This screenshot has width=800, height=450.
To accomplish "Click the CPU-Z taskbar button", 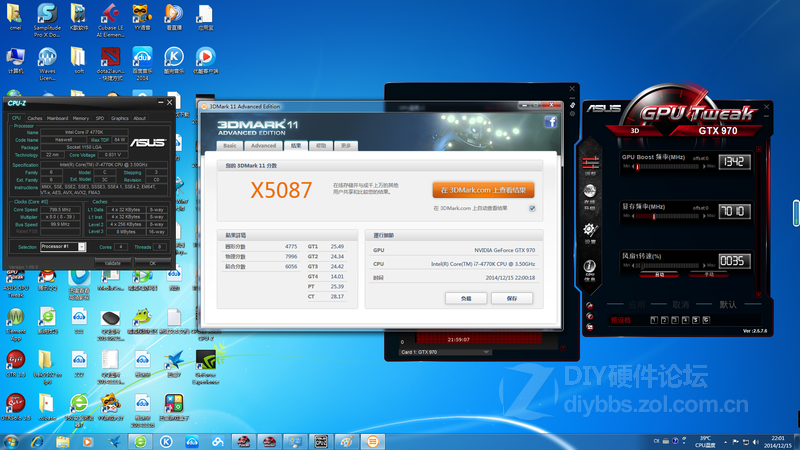I will (x=321, y=441).
